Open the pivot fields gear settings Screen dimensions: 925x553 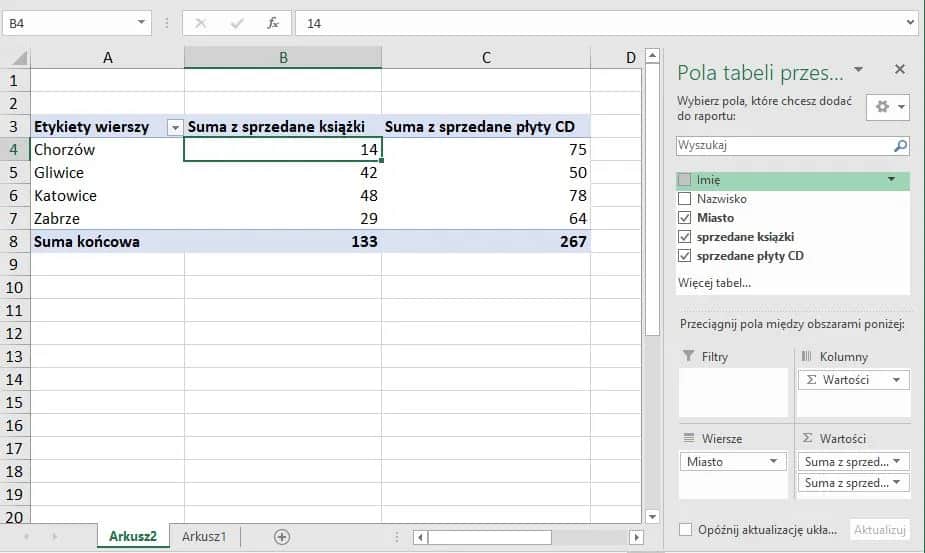point(888,107)
